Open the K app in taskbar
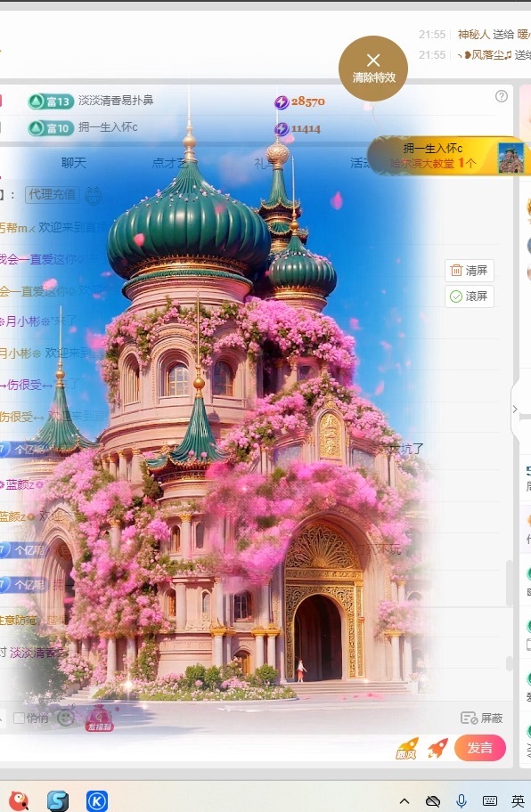 97,800
